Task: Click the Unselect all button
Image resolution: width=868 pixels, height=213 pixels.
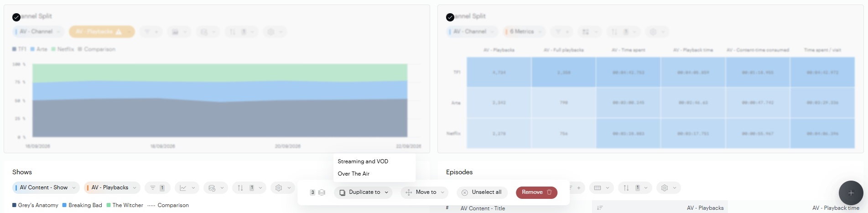Action: (x=482, y=192)
